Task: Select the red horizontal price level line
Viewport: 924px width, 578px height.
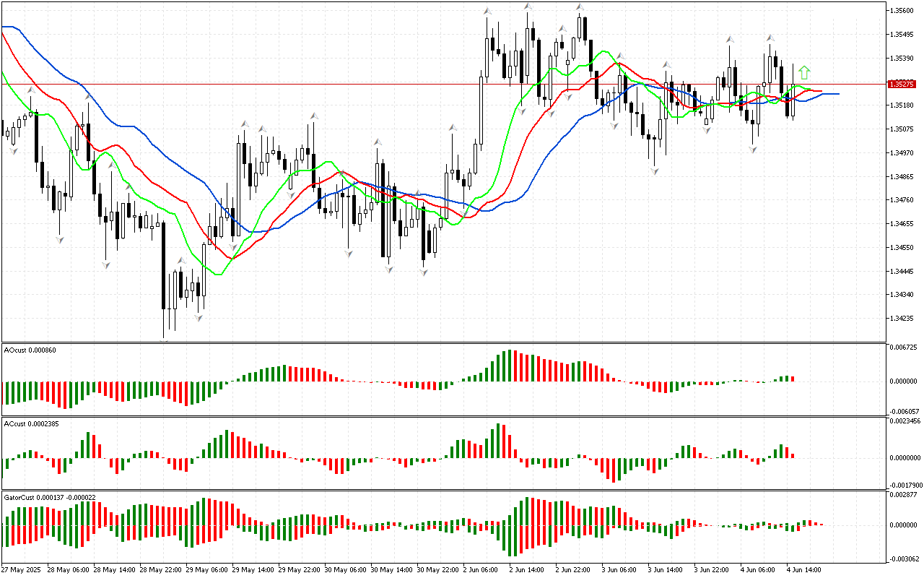Action: (433, 84)
